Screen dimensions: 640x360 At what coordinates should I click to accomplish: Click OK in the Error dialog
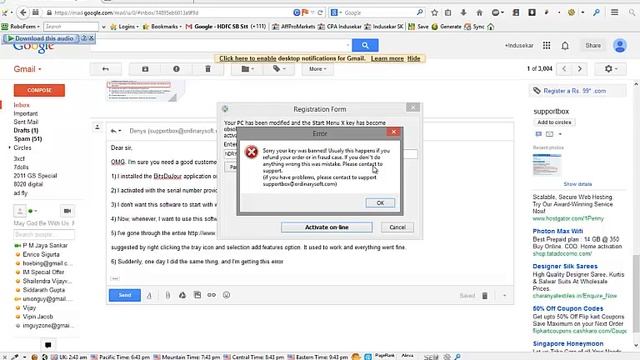click(380, 203)
